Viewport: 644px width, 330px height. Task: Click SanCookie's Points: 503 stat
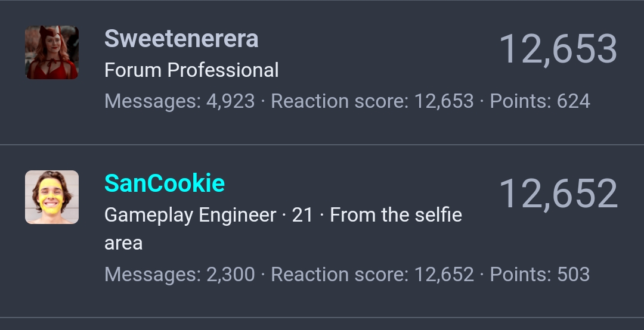coord(540,274)
